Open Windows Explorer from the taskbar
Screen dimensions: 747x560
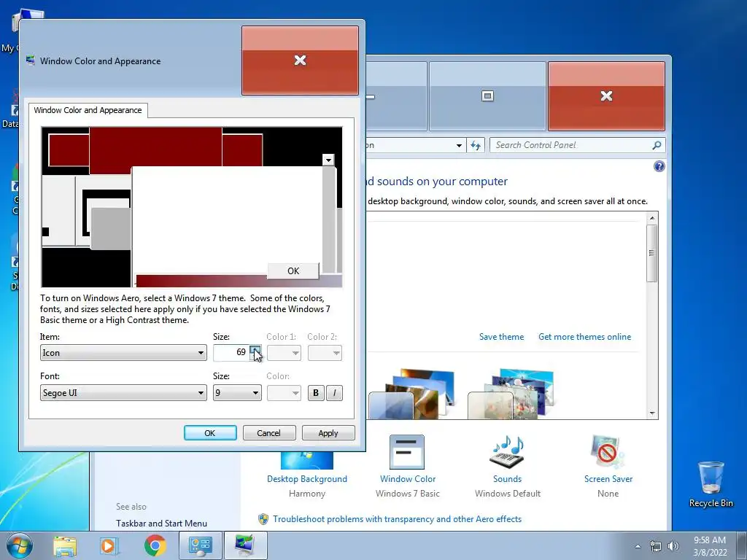click(x=65, y=545)
